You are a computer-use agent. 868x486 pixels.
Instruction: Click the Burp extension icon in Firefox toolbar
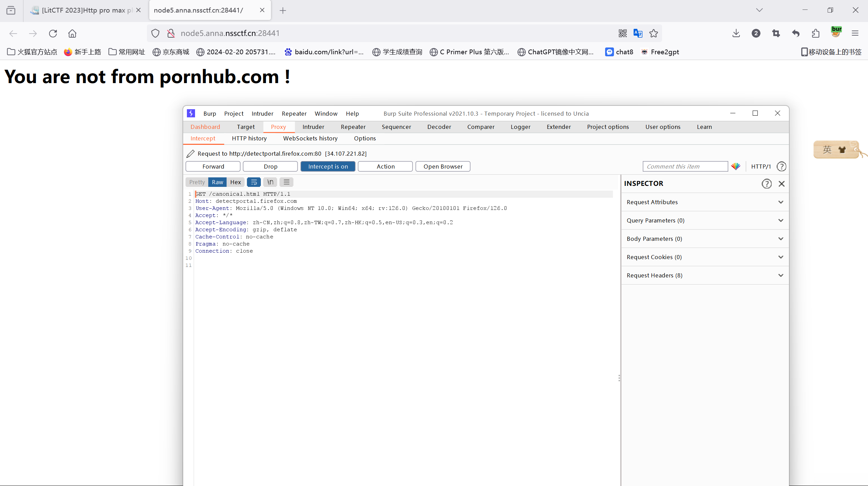(836, 33)
